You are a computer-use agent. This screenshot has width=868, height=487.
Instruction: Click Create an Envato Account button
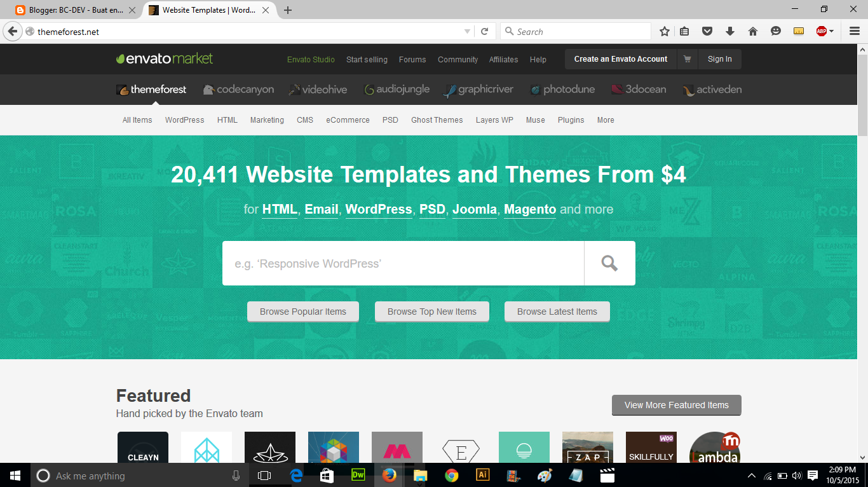coord(621,59)
